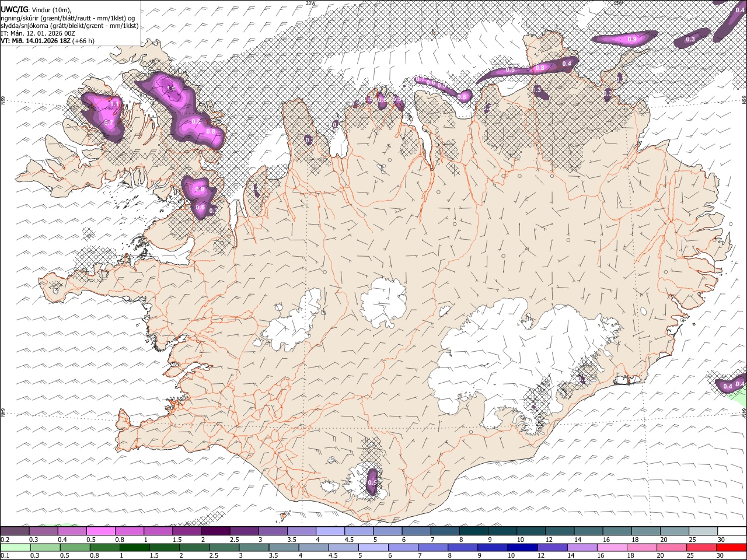Pick the upper-row dark teal swatch labeled 8
This screenshot has width=747, height=560.
click(x=473, y=531)
